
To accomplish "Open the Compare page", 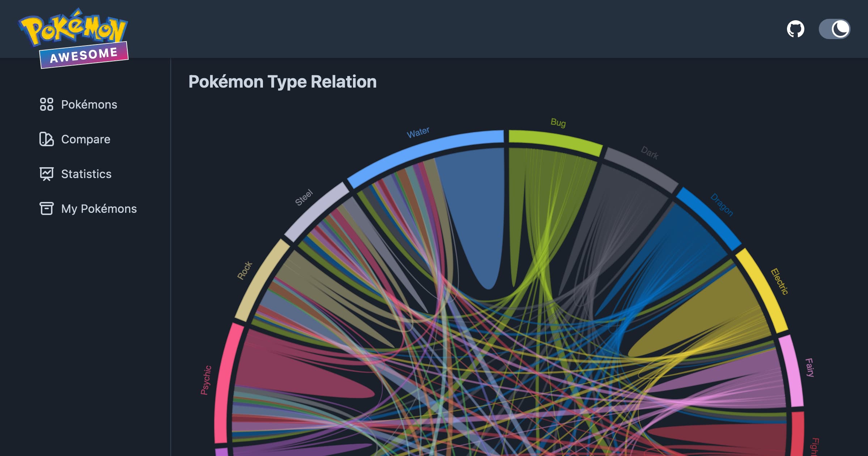I will click(86, 139).
